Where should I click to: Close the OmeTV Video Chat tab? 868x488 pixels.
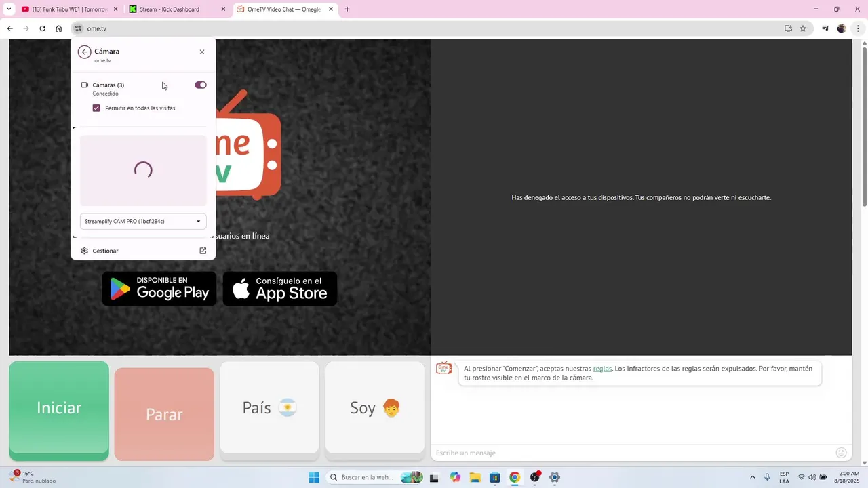[331, 9]
